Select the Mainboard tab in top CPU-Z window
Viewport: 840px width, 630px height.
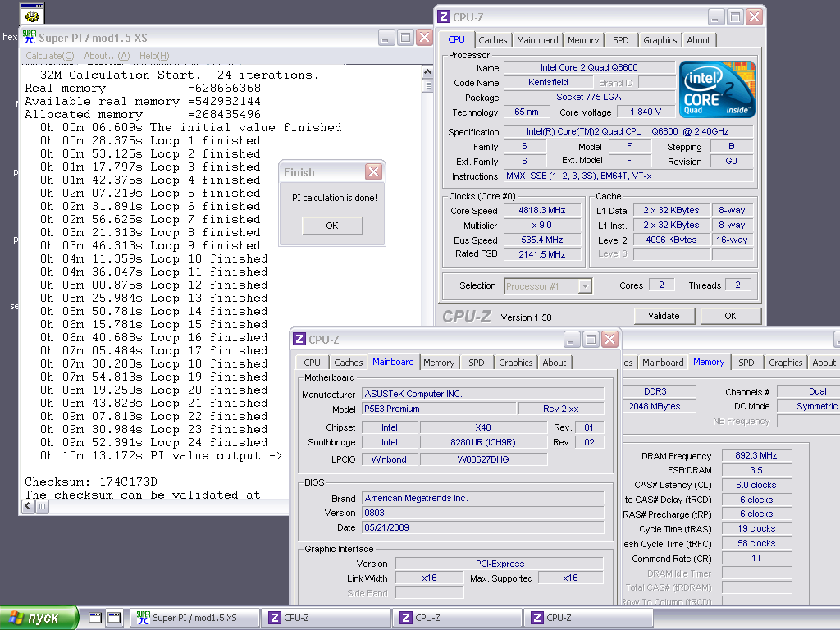(537, 40)
